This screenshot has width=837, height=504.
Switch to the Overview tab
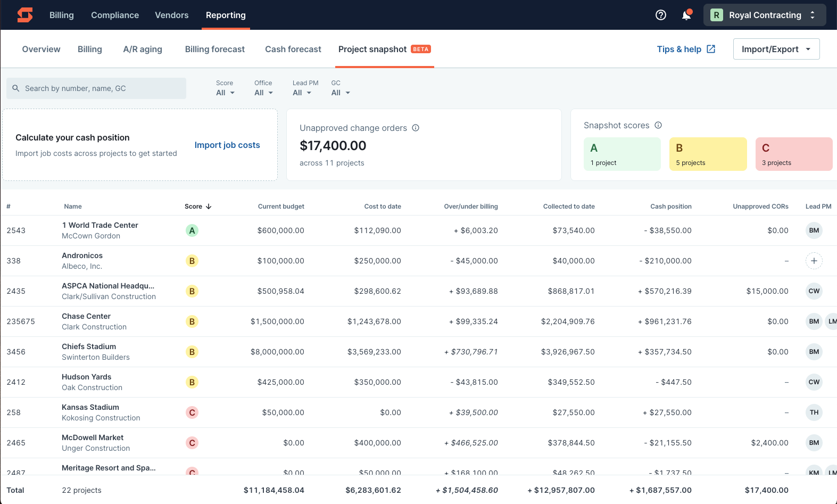pyautogui.click(x=41, y=49)
